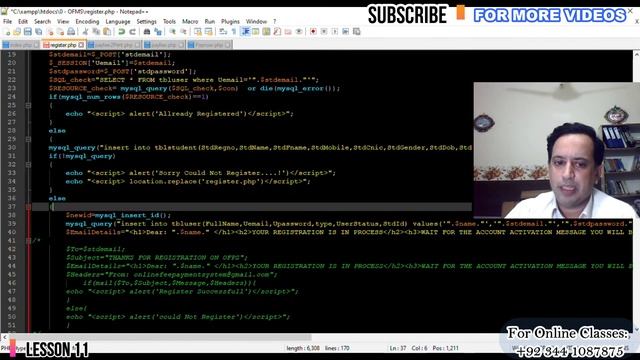Viewport: 640px width, 360px height.
Task: Close the register.php tab with its X
Action: pyautogui.click(x=81, y=44)
